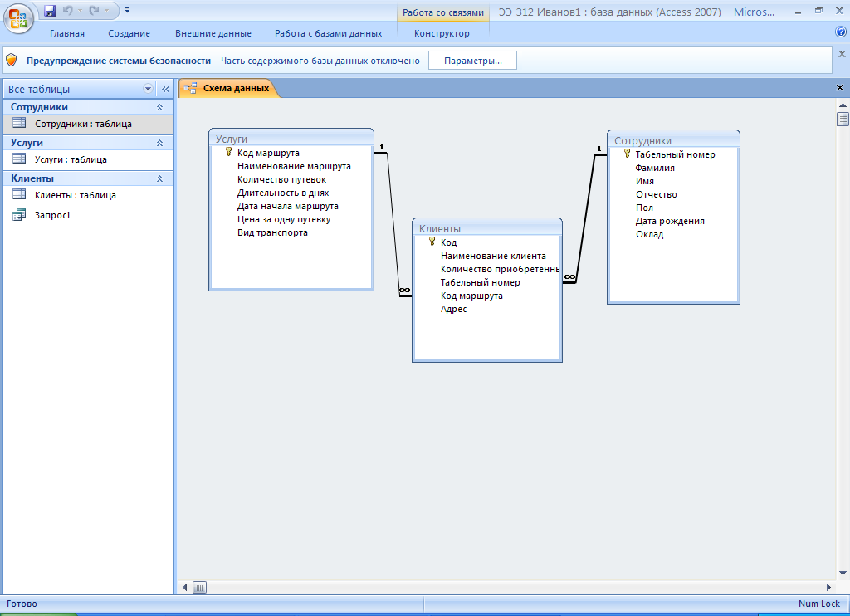Collapse the navigation pane with double chevron

coord(165,89)
